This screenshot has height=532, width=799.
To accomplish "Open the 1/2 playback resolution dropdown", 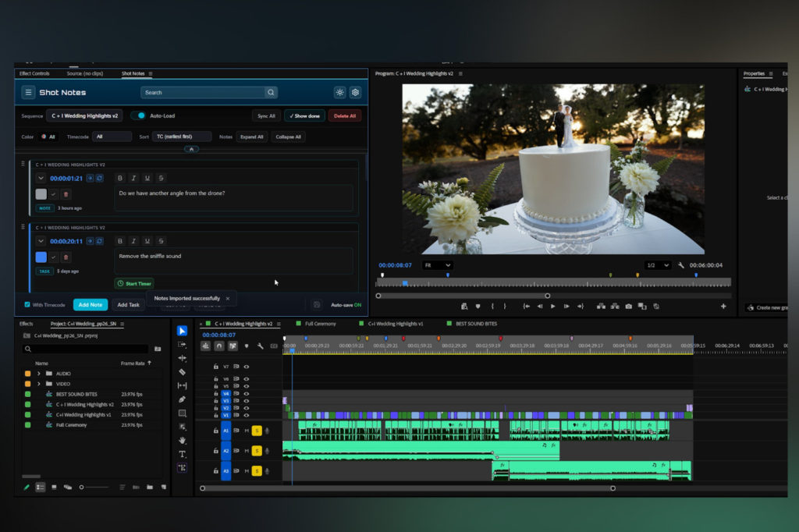I will [x=657, y=265].
